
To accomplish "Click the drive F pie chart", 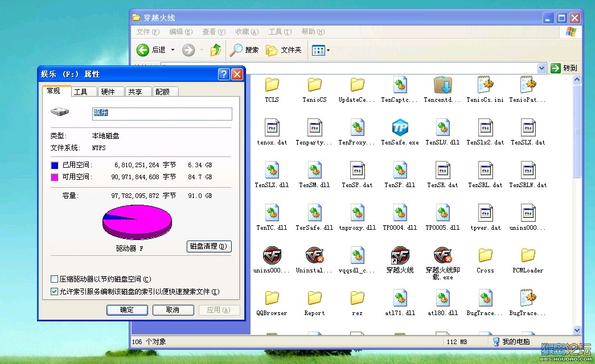I will click(137, 222).
